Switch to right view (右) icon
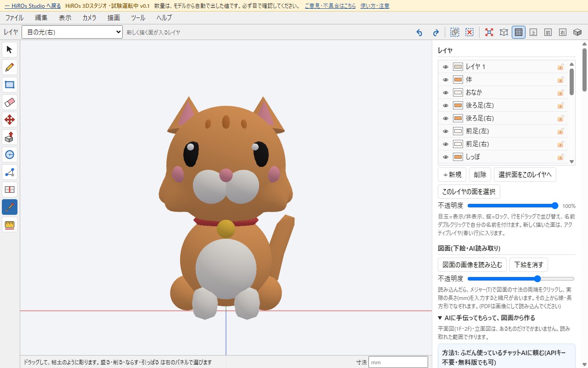The image size is (588, 368). click(x=563, y=32)
